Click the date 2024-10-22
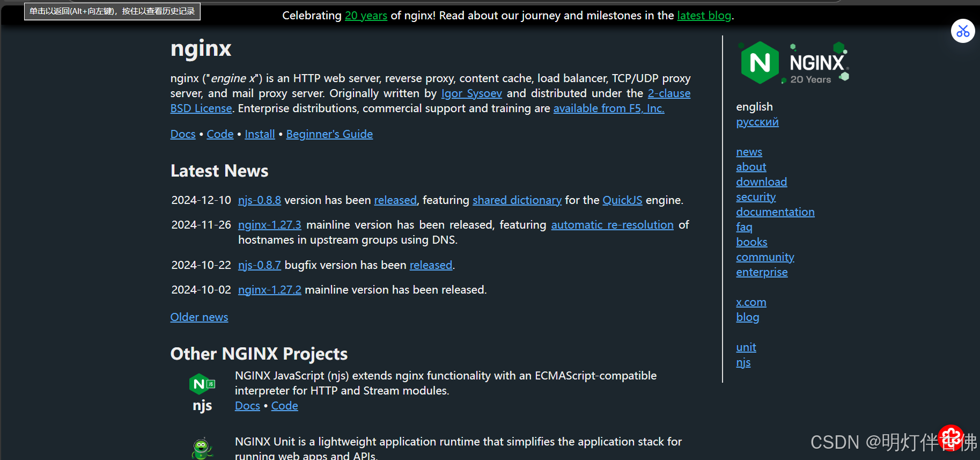This screenshot has height=460, width=980. [x=201, y=265]
